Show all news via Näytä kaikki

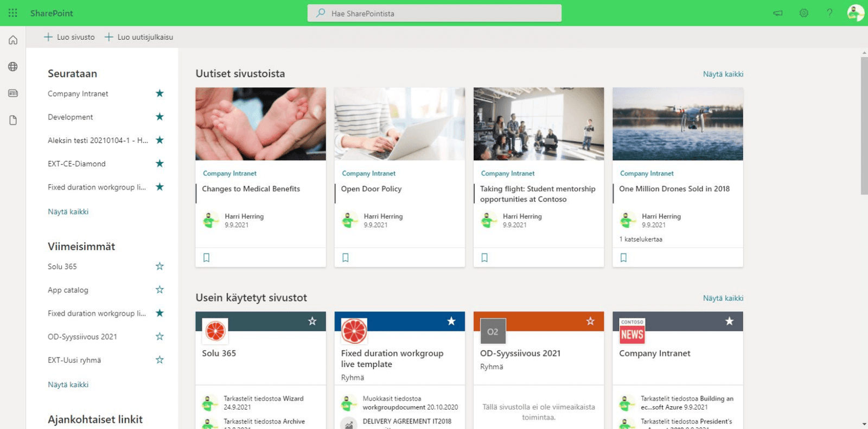coord(723,74)
